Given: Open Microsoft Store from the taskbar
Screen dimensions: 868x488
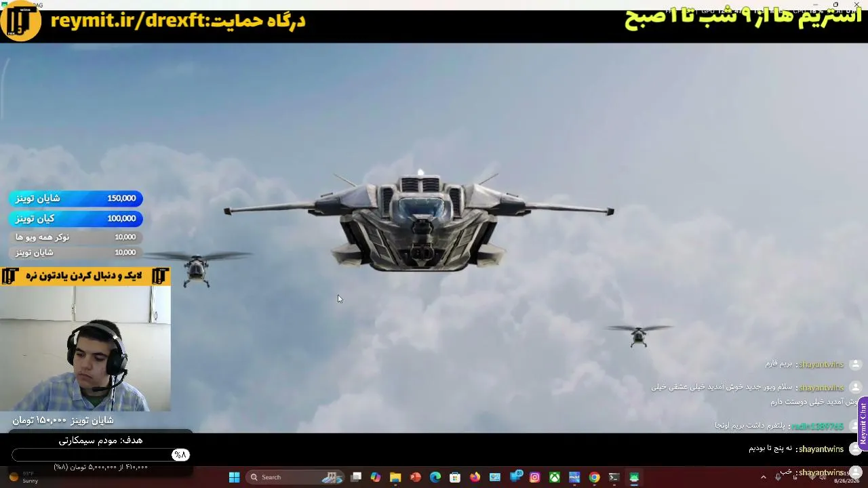Looking at the screenshot, I should coord(455,477).
